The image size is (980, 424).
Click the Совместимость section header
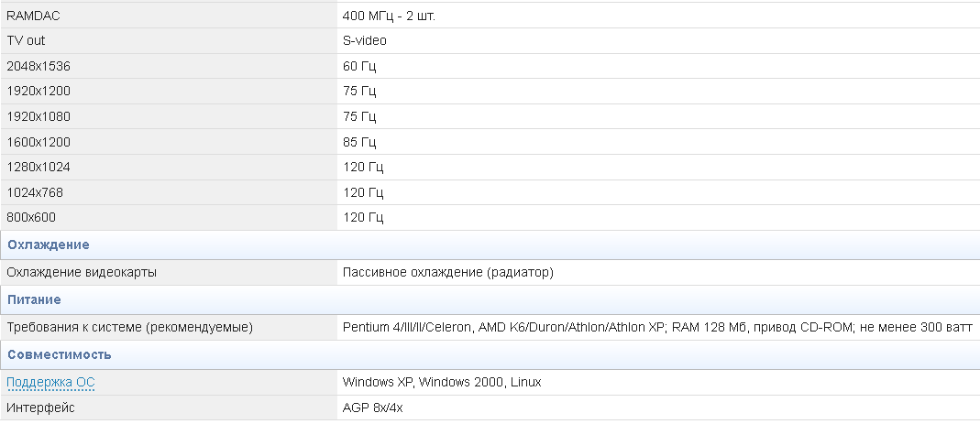click(59, 354)
